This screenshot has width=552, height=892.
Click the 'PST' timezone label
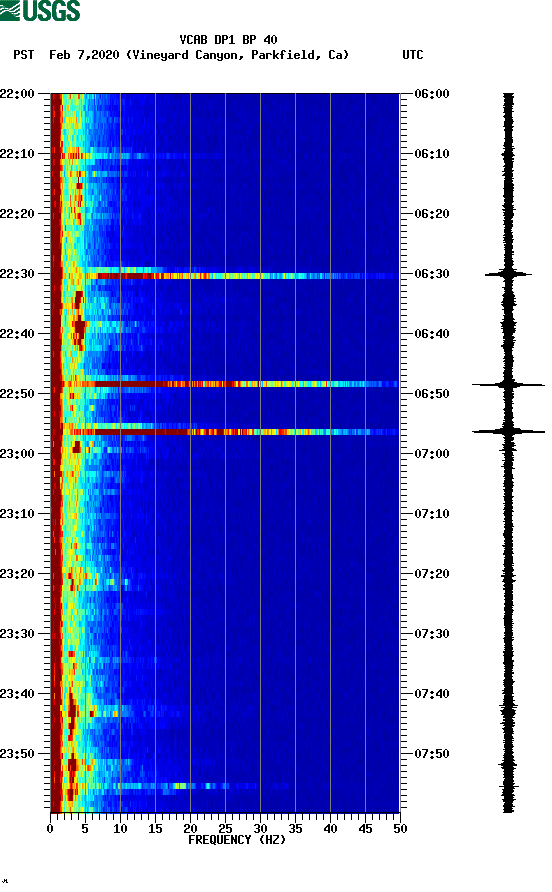(x=23, y=55)
